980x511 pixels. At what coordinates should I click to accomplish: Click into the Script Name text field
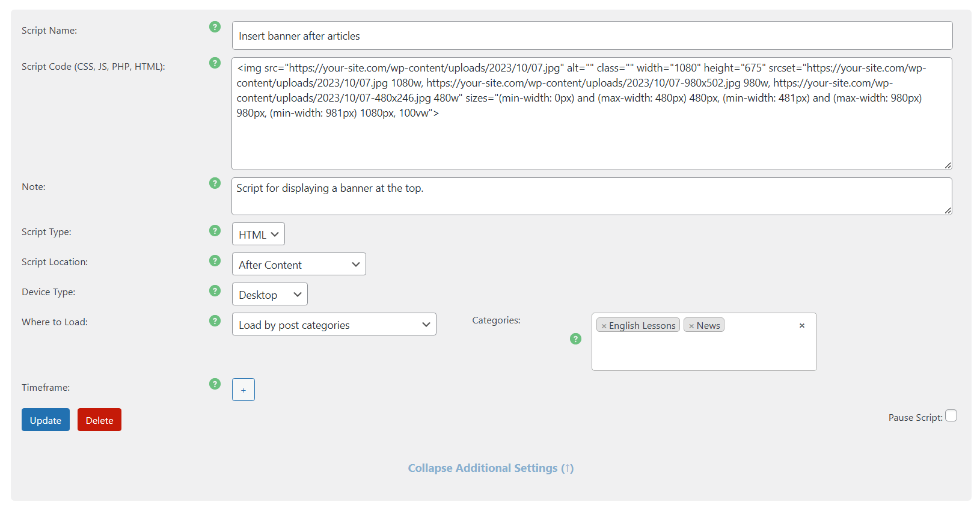592,36
